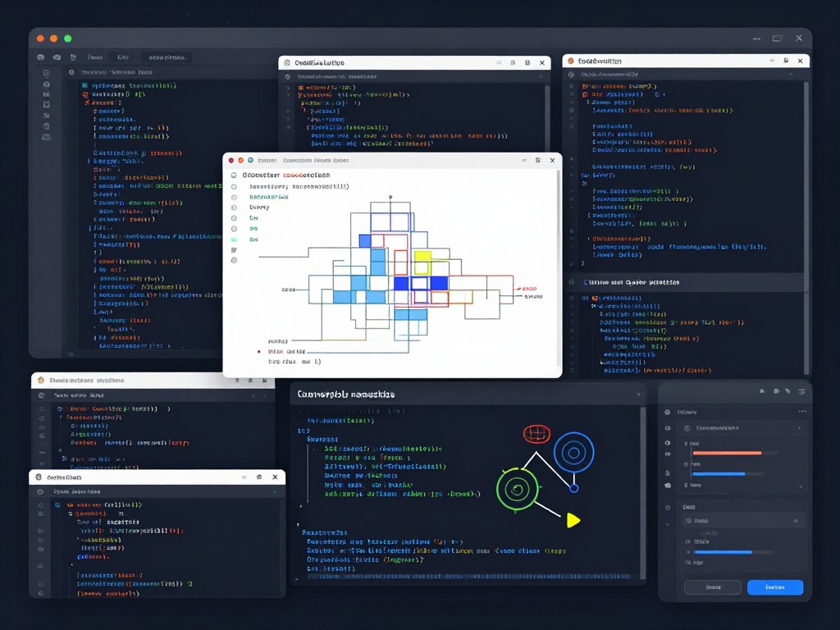Open the settings gear icon at the diagram sidebar bottom
The image size is (840, 630).
235,260
